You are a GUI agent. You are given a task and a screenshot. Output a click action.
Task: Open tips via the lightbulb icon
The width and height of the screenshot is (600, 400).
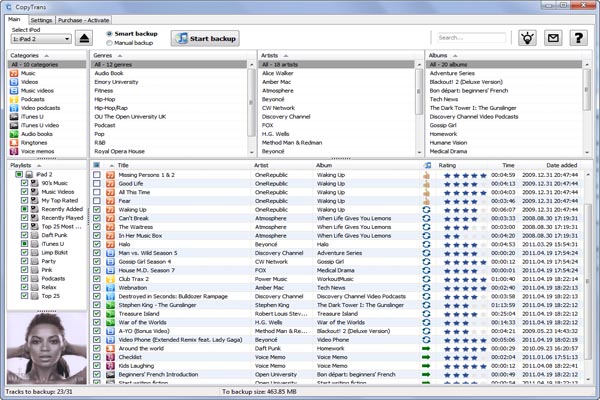(x=528, y=38)
